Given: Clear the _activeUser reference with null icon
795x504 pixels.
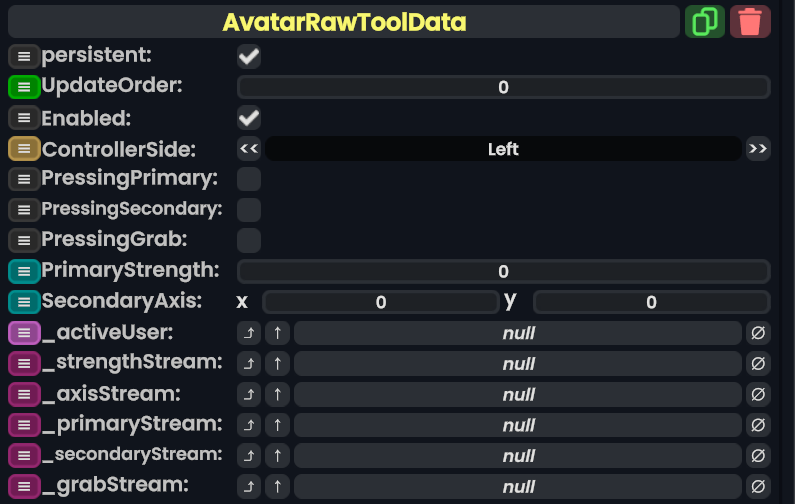Looking at the screenshot, I should click(x=758, y=333).
